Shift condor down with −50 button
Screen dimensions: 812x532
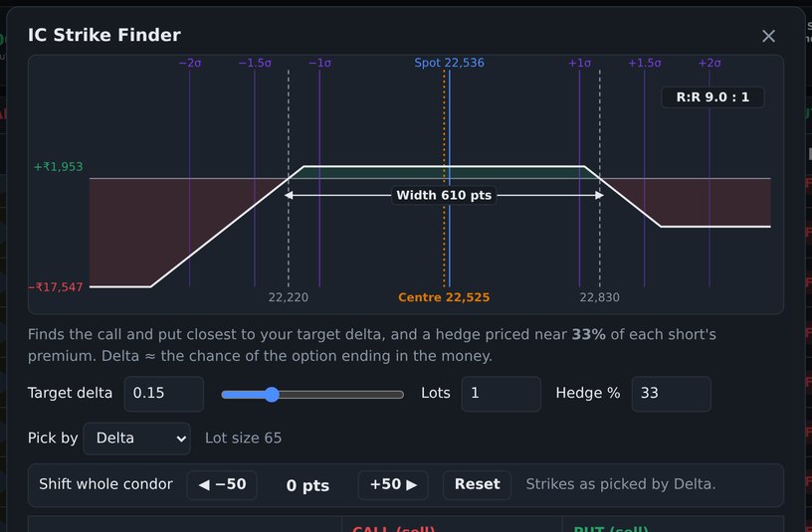[222, 485]
